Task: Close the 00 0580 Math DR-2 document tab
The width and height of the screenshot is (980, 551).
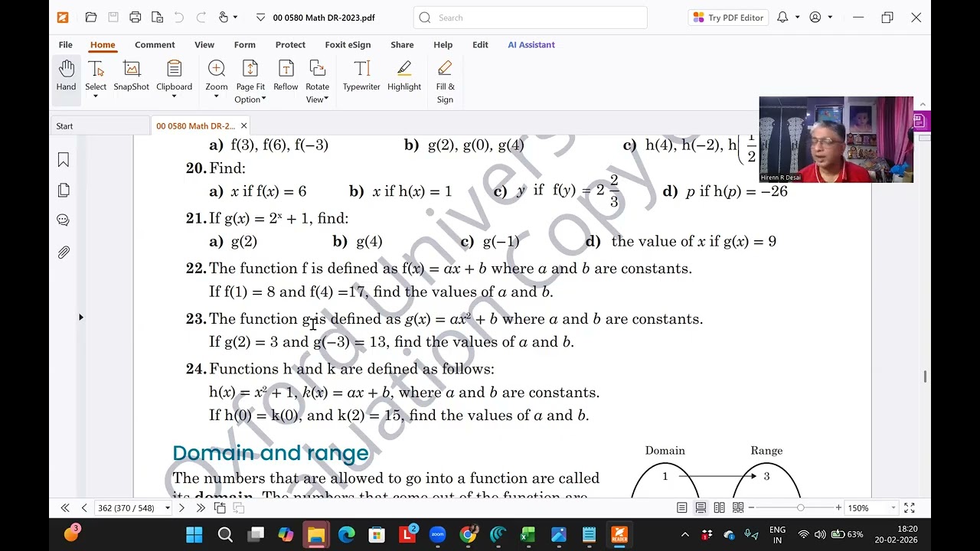Action: (243, 126)
